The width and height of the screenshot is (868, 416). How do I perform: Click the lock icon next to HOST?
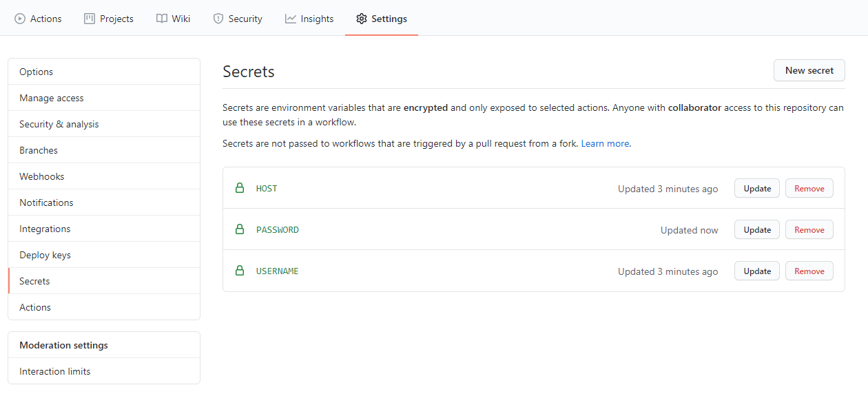pos(240,187)
